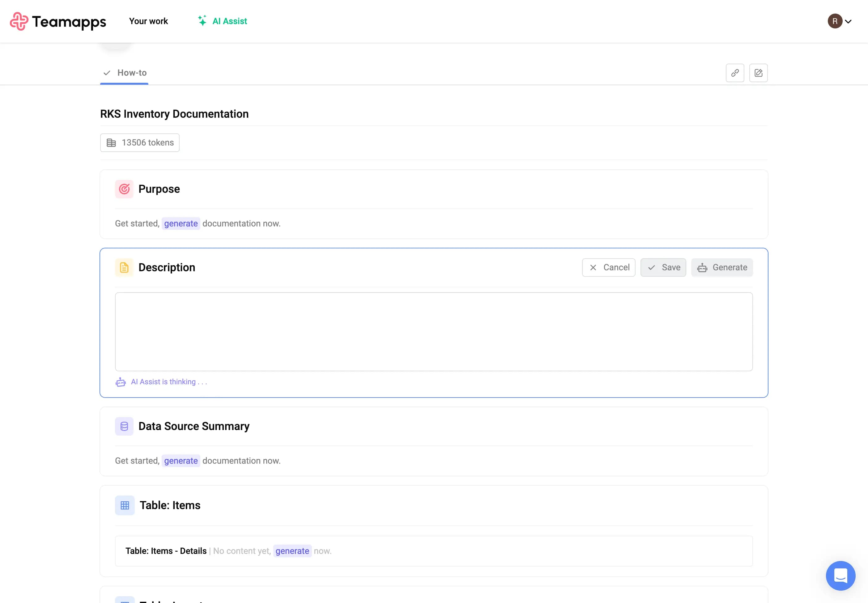Click the Table: Items grid icon
This screenshot has height=603, width=868.
click(125, 505)
